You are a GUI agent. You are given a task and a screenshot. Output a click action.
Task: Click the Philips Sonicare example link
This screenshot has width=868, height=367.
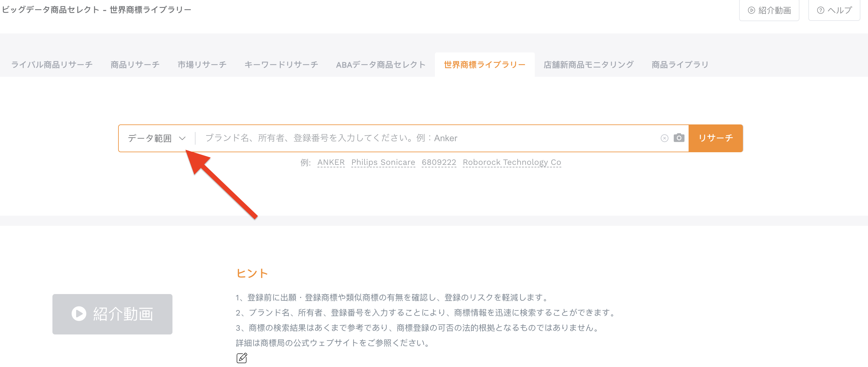click(x=383, y=162)
